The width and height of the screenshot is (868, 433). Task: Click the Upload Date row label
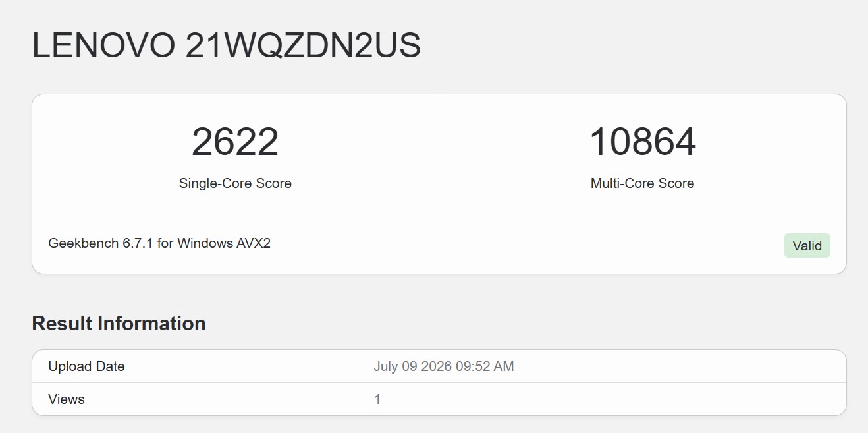[86, 366]
